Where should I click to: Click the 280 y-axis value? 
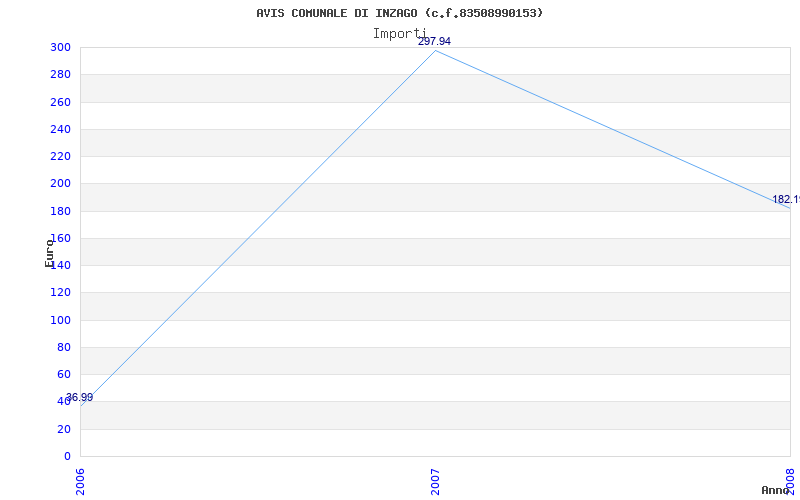(x=60, y=75)
